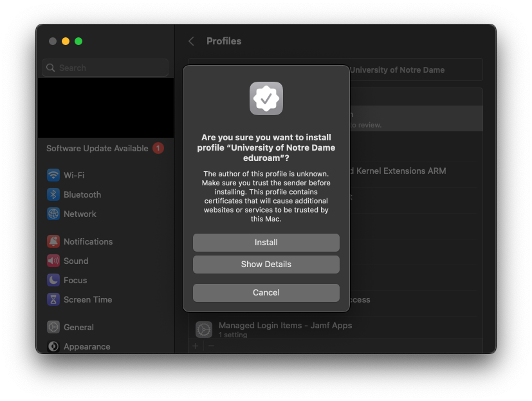Open Wi-Fi settings icon in sidebar

point(53,175)
